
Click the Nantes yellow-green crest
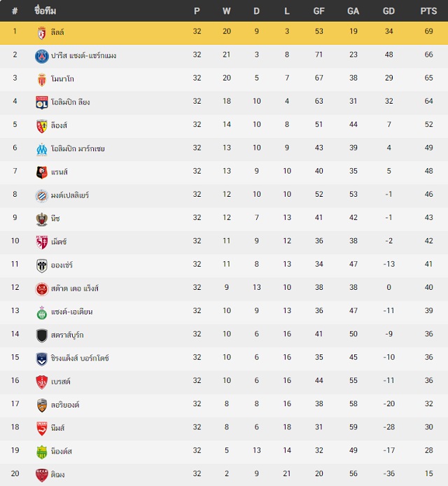[x=41, y=452]
